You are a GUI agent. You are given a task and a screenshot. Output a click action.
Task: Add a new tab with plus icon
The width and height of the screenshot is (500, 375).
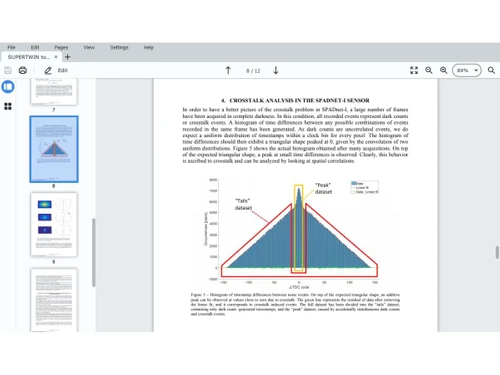coord(68,57)
